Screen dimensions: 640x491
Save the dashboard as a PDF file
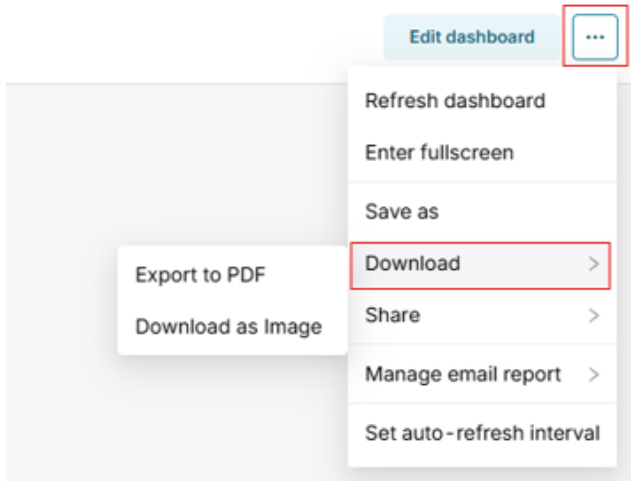tap(201, 274)
